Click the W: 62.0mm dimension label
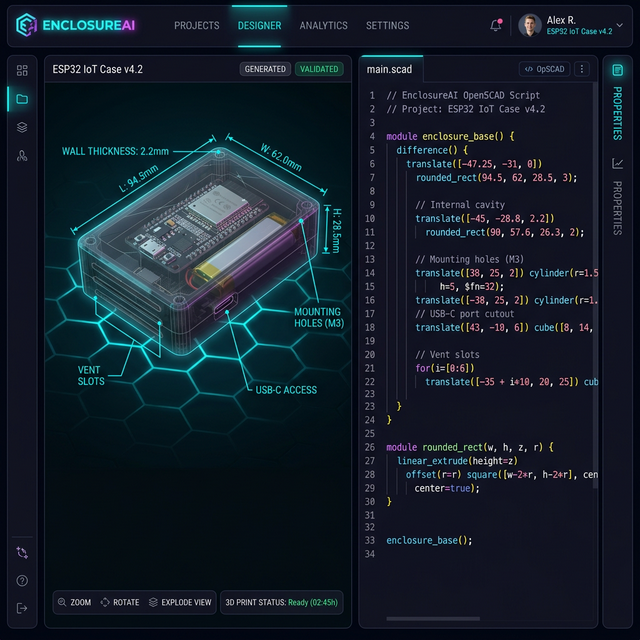 281,158
